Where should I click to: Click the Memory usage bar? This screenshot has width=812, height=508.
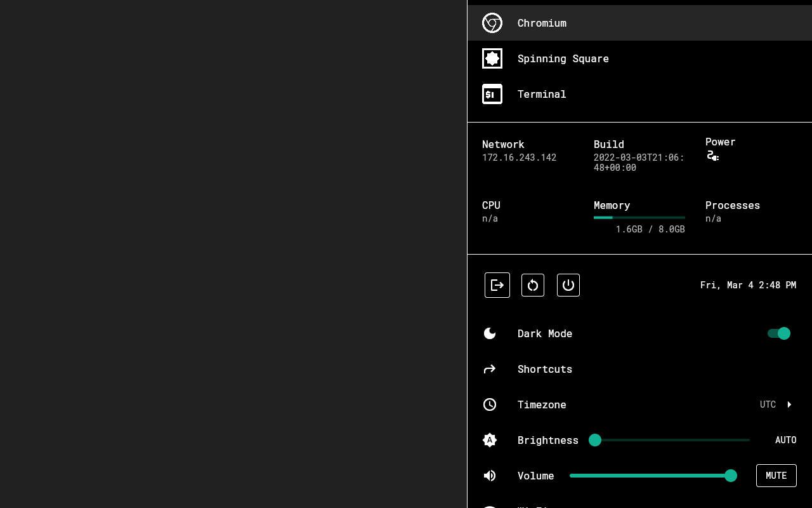[639, 218]
